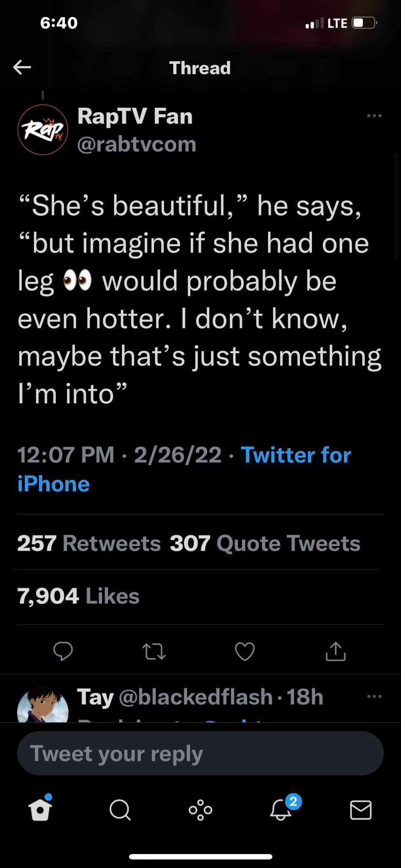Viewport: 401px width, 868px height.
Task: Tap the Tweet your reply field
Action: point(200,753)
